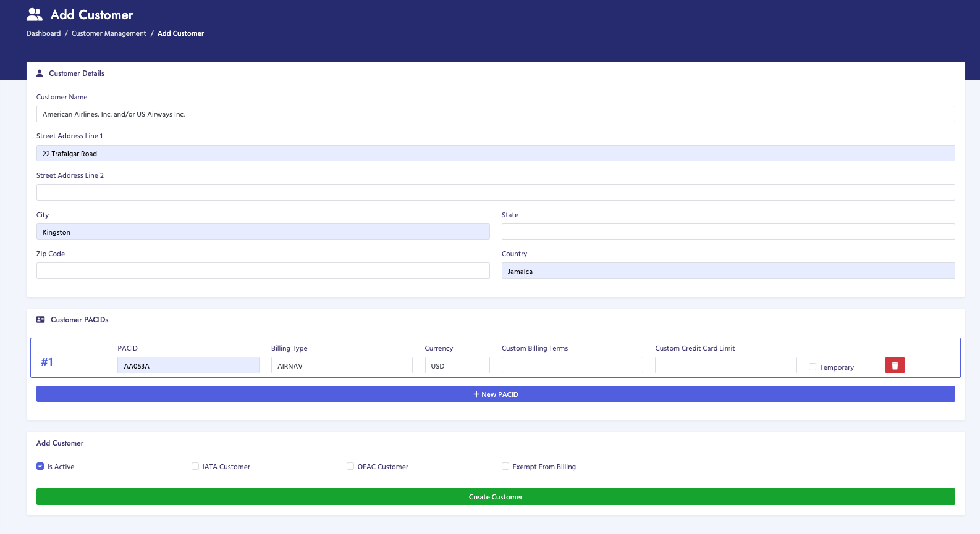Open Customer Management breadcrumb link
This screenshot has width=980, height=534.
(x=109, y=33)
